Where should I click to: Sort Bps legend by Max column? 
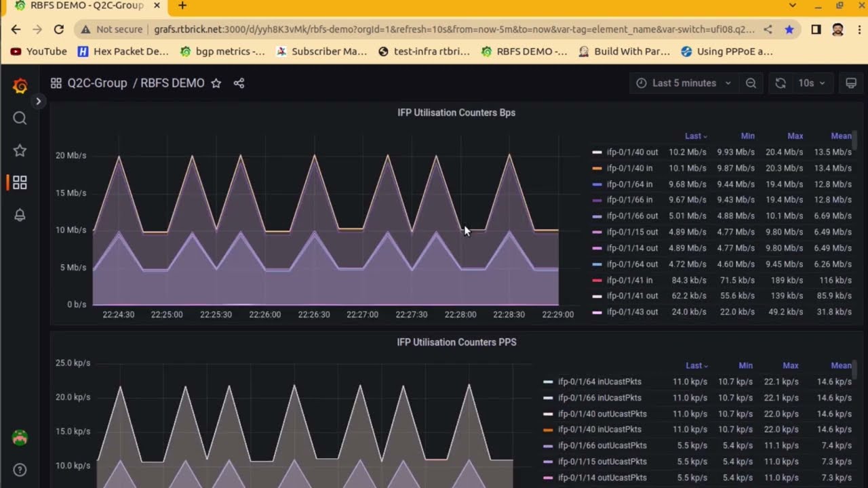[795, 136]
